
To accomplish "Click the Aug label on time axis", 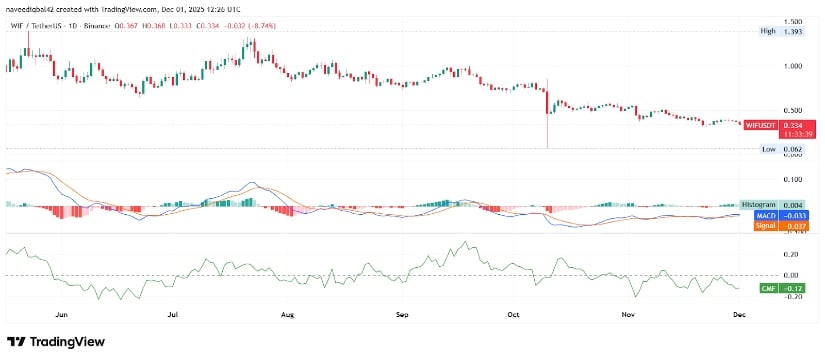I will tap(287, 315).
